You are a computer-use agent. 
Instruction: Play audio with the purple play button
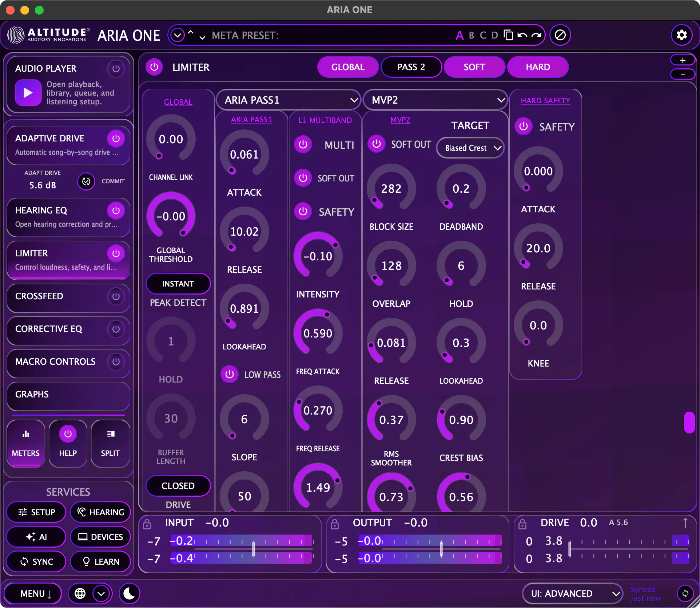pos(28,93)
